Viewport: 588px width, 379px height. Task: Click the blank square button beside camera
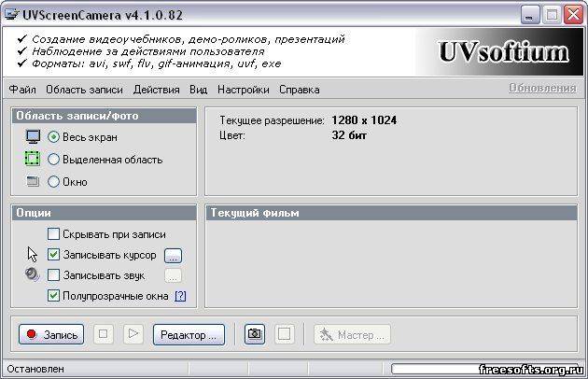[285, 333]
